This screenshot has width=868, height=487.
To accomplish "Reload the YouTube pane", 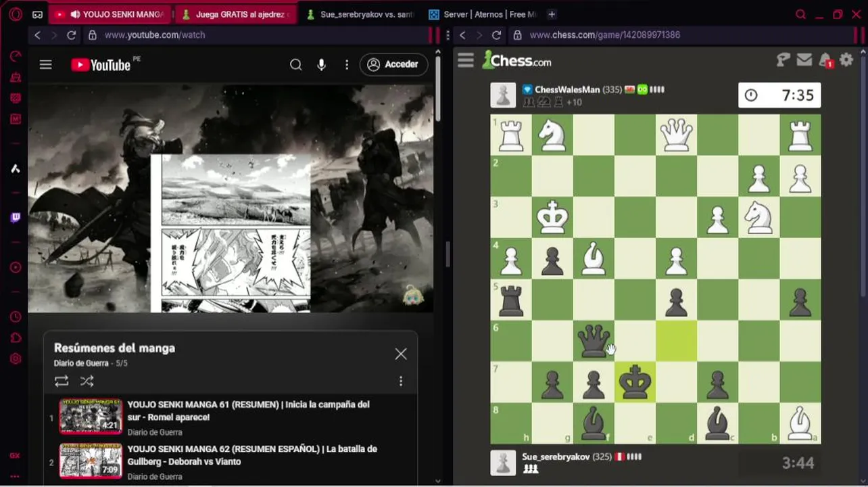I will 71,35.
